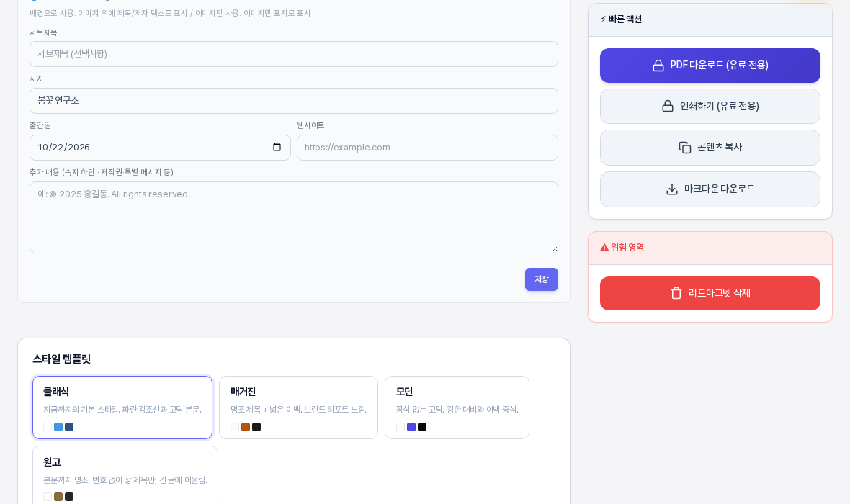Download the markdown with 마크다운 다운로드
Screen dimensions: 850x504
(710, 189)
